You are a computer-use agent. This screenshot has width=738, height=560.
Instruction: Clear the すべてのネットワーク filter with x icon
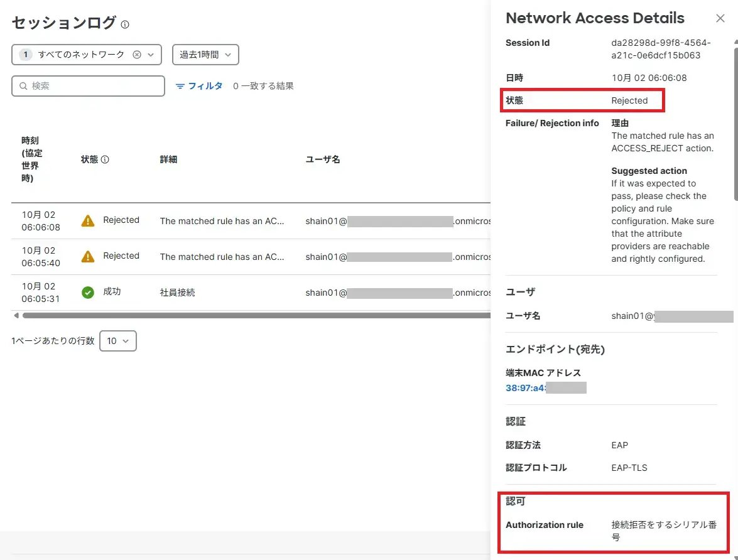(137, 55)
